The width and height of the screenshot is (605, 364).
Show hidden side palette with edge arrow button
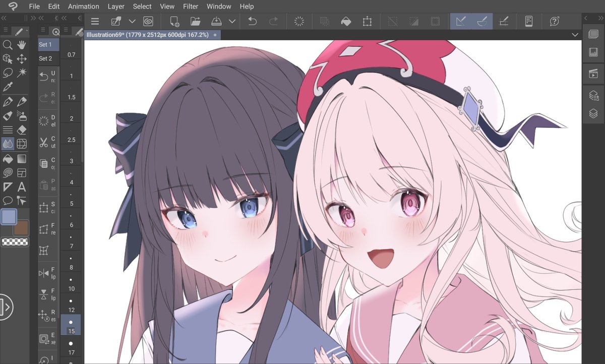pyautogui.click(x=6, y=306)
